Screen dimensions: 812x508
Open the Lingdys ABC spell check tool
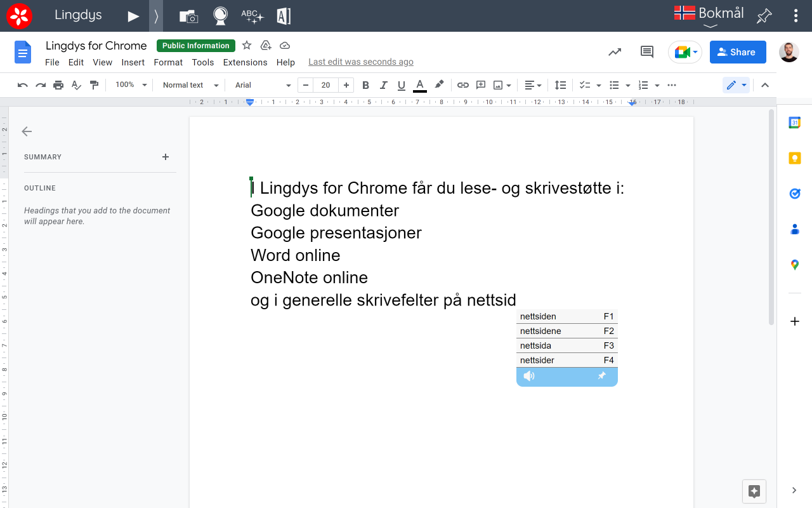coord(251,15)
